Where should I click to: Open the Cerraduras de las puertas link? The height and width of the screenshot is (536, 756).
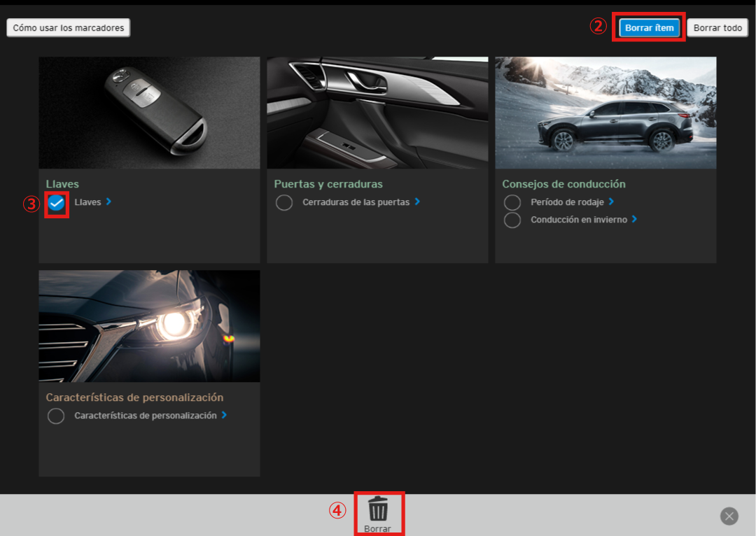tap(356, 202)
